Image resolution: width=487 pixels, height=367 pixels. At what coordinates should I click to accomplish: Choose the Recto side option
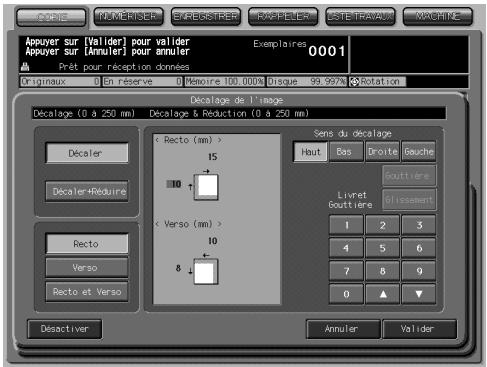click(x=87, y=244)
